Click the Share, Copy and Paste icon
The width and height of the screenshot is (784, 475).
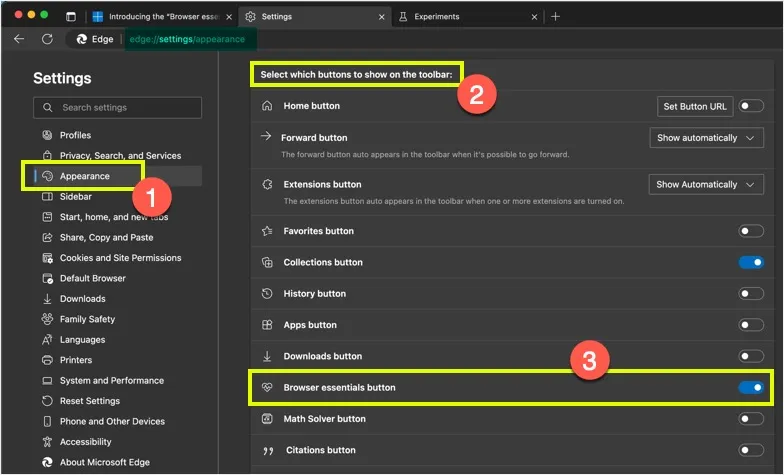pyautogui.click(x=47, y=238)
